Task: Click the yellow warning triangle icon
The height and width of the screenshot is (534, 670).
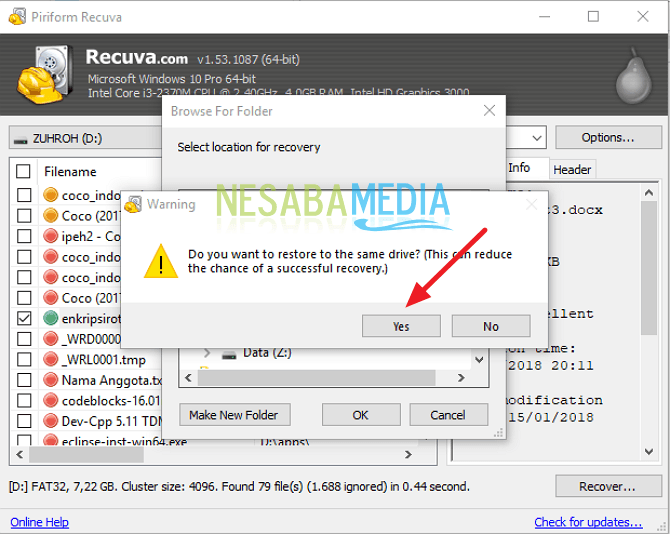Action: pos(160,263)
